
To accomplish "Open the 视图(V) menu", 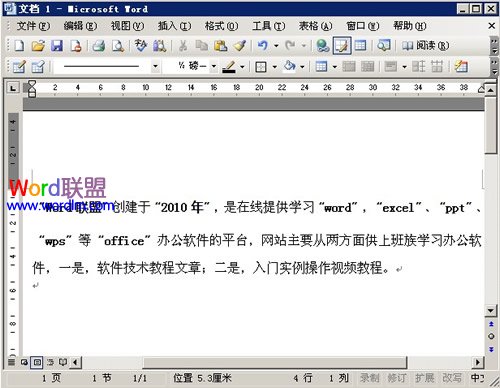I will [x=127, y=26].
